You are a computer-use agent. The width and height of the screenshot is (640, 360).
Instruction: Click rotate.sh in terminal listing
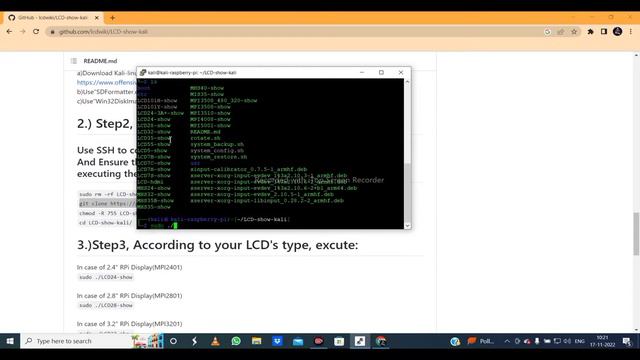coord(205,138)
